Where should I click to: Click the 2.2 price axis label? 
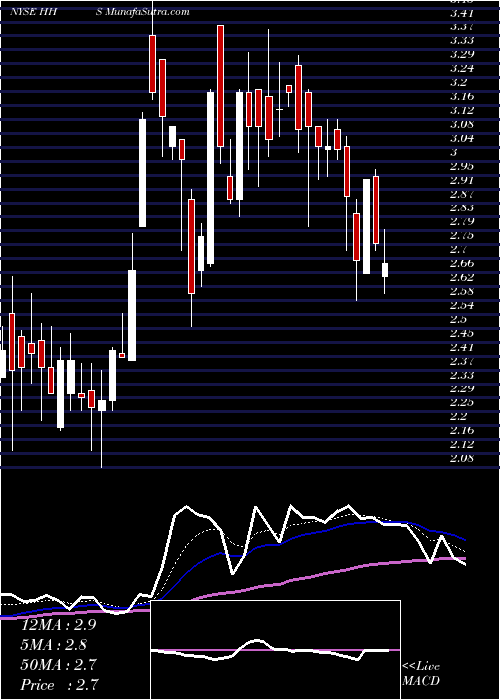(459, 416)
